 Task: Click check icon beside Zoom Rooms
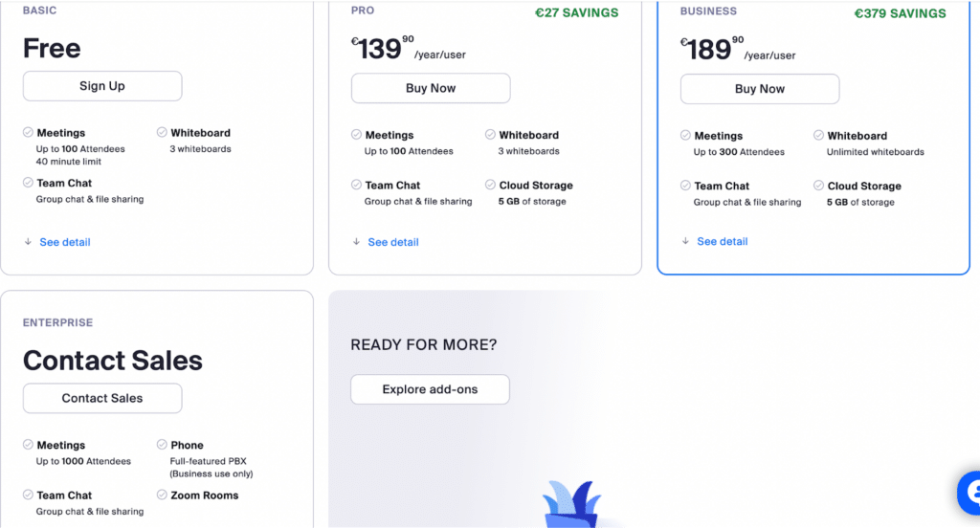[x=162, y=495]
